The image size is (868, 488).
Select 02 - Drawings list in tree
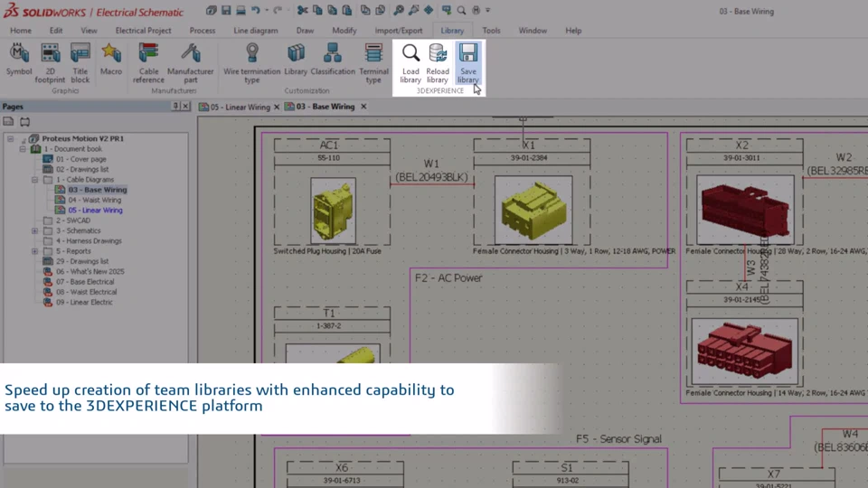(x=82, y=169)
